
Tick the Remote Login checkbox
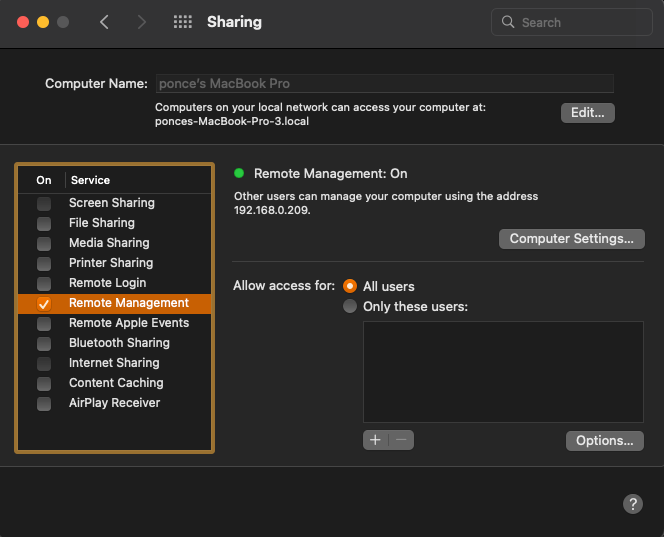coord(44,283)
